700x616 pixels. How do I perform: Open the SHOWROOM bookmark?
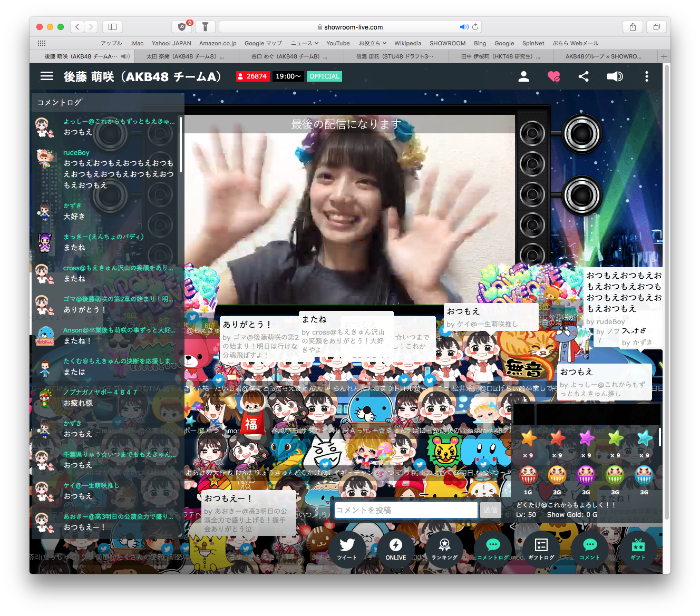(x=448, y=43)
